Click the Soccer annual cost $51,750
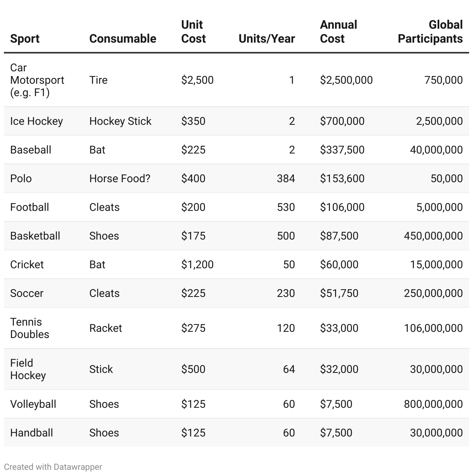Image resolution: width=473 pixels, height=476 pixels. point(339,293)
